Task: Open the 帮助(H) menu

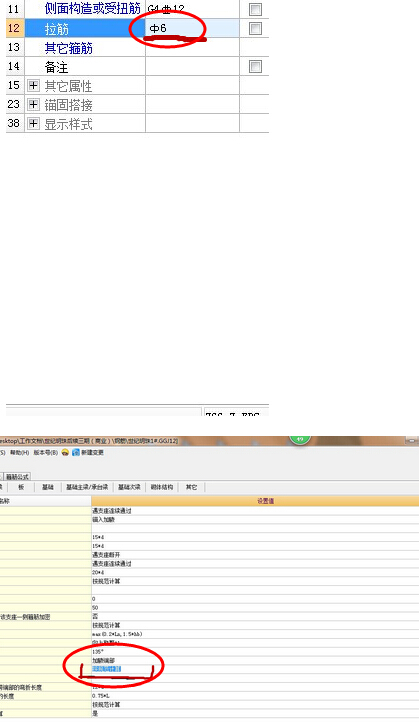Action: point(19,453)
